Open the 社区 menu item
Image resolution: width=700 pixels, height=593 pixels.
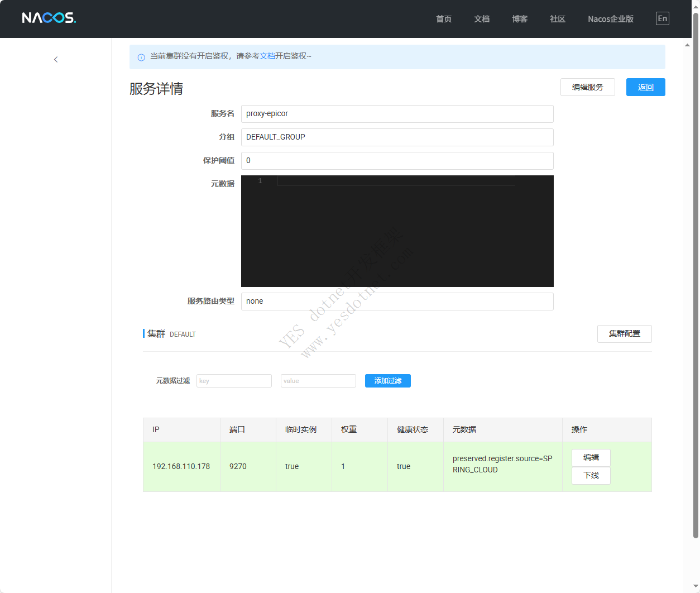pyautogui.click(x=558, y=19)
